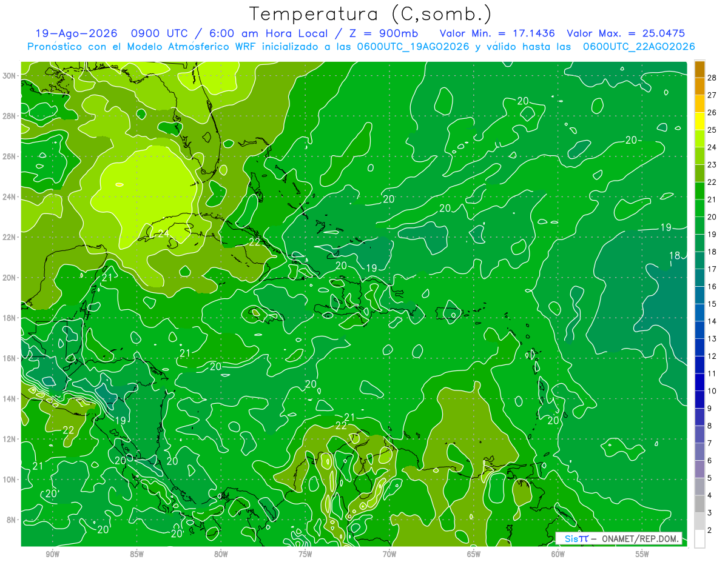Click the colorbar label "4"
Viewport: 728px width, 562px height.
coord(710,495)
